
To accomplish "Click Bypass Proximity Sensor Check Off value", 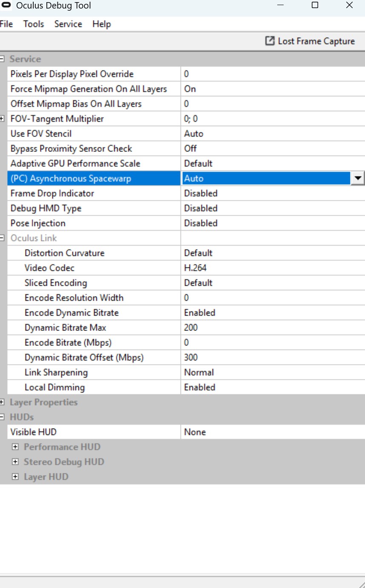I will pos(273,148).
